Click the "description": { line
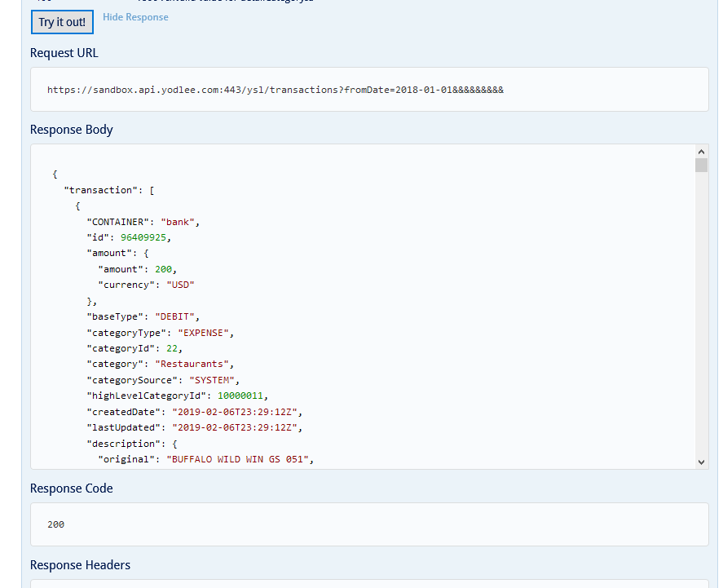This screenshot has width=723, height=588. (132, 444)
